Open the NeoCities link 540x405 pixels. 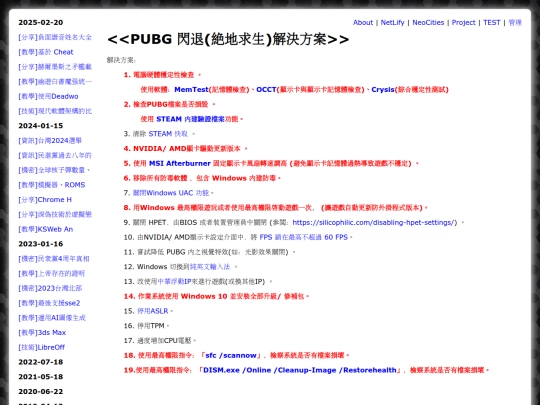click(428, 23)
